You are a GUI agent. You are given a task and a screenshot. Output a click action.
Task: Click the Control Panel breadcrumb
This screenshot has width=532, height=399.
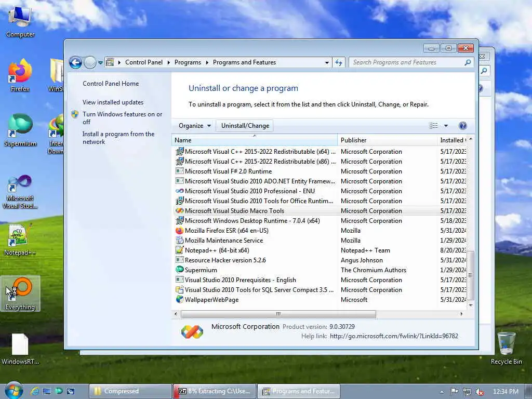pos(144,62)
